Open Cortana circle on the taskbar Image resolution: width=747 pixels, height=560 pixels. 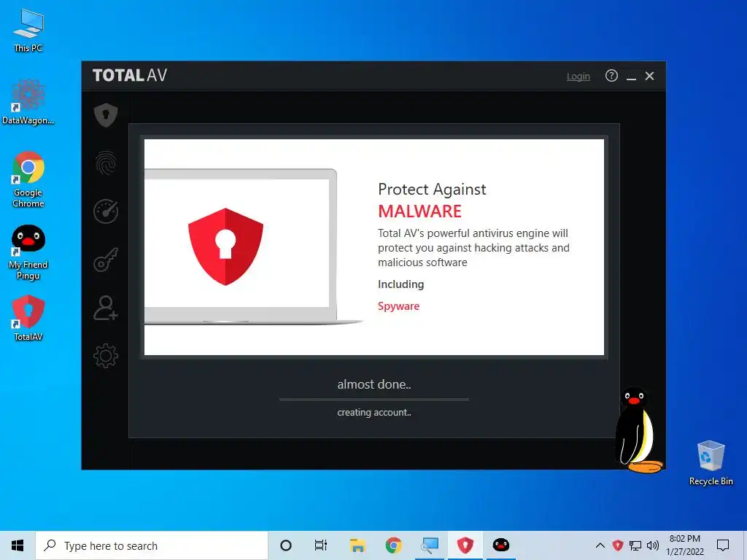(x=286, y=545)
